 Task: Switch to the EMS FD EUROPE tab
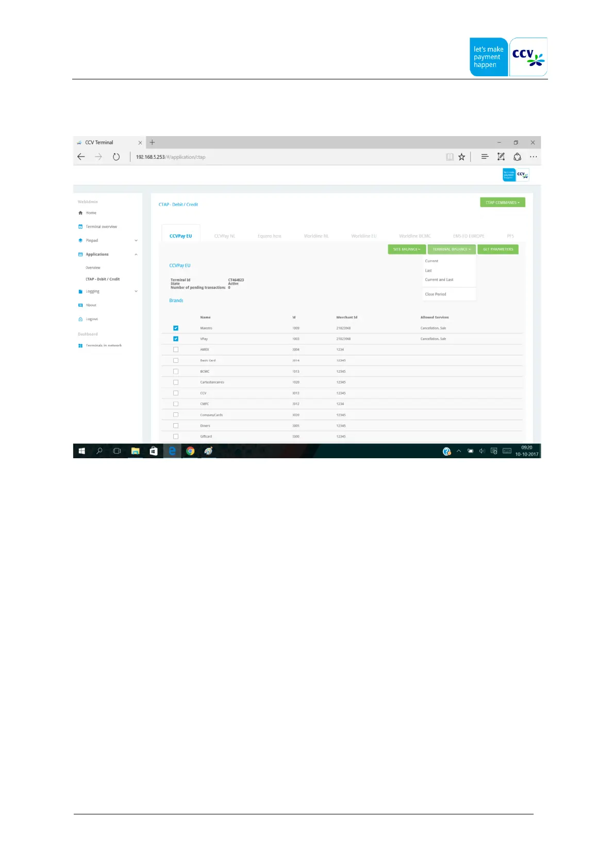(x=469, y=236)
